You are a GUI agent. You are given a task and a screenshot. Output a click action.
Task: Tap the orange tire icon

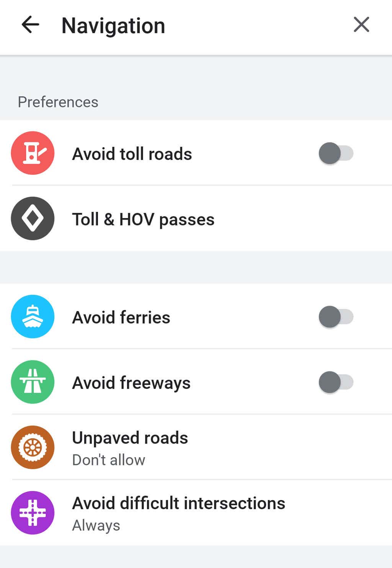pos(33,447)
